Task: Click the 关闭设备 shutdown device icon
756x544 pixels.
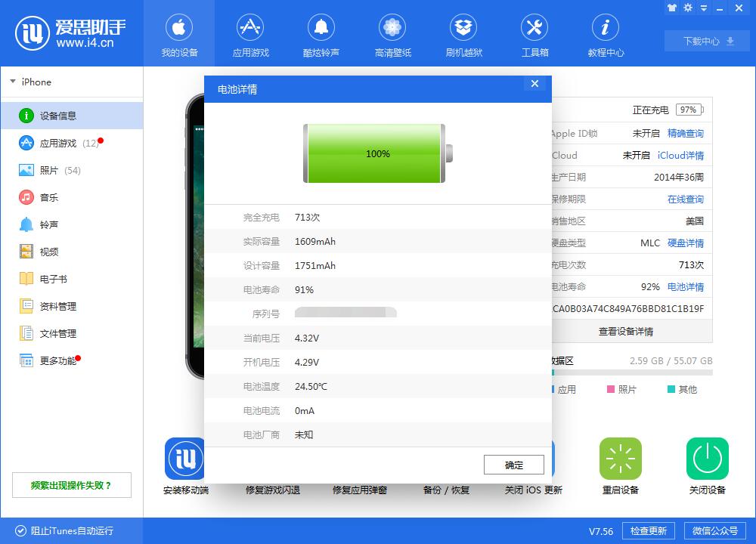Action: 707,459
